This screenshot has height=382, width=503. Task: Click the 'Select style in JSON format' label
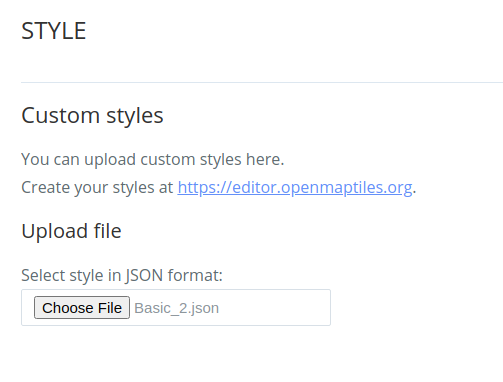pos(122,275)
